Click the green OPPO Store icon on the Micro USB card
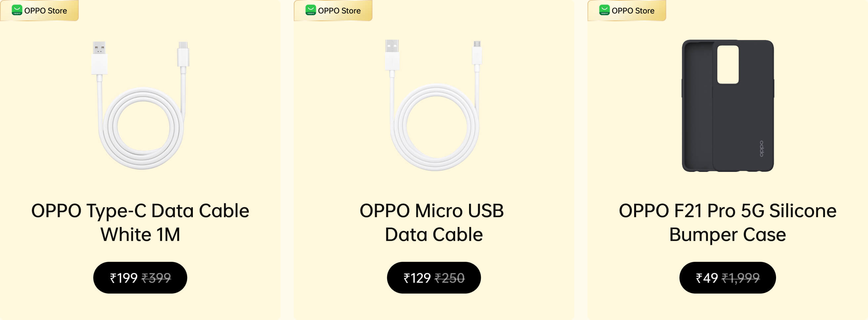Viewport: 868px width, 320px height. point(310,10)
